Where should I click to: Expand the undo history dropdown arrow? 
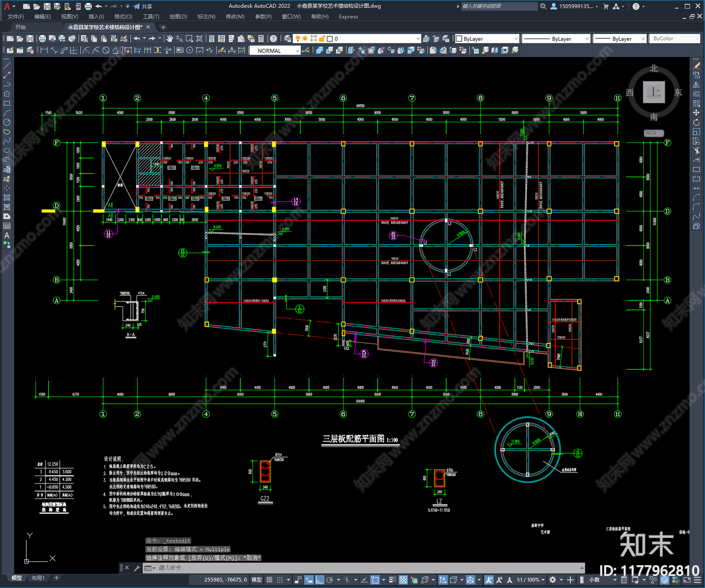(x=144, y=39)
